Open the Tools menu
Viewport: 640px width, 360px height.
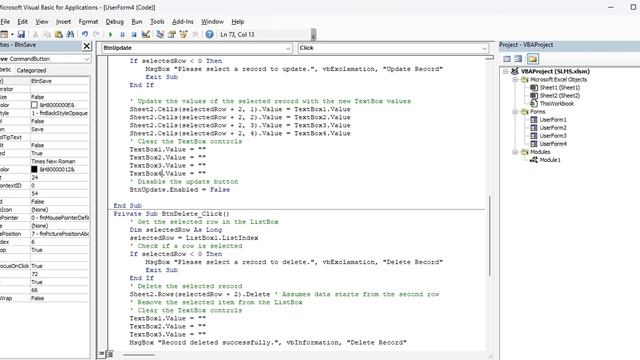pyautogui.click(x=157, y=22)
